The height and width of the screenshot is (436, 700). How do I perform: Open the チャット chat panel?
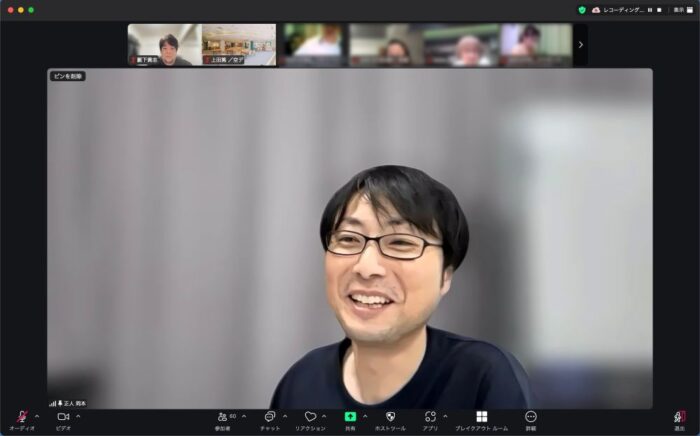click(269, 417)
